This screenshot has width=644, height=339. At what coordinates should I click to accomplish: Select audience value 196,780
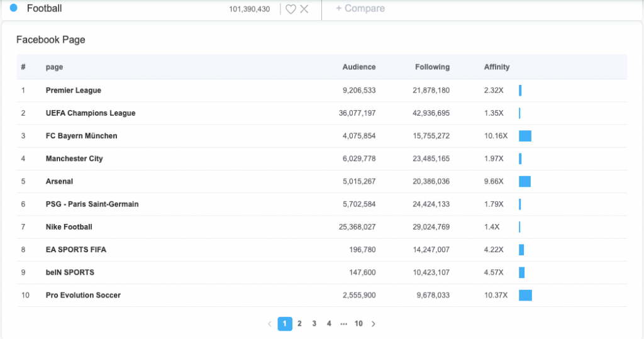coord(362,250)
